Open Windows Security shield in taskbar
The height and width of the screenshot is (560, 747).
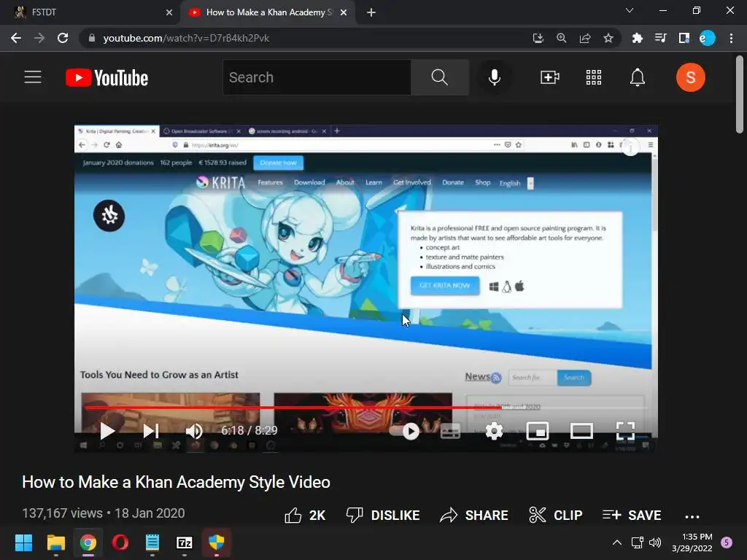(216, 542)
